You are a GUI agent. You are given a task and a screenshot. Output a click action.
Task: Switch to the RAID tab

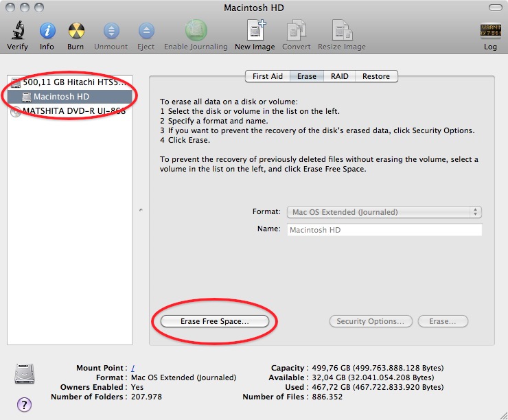339,76
